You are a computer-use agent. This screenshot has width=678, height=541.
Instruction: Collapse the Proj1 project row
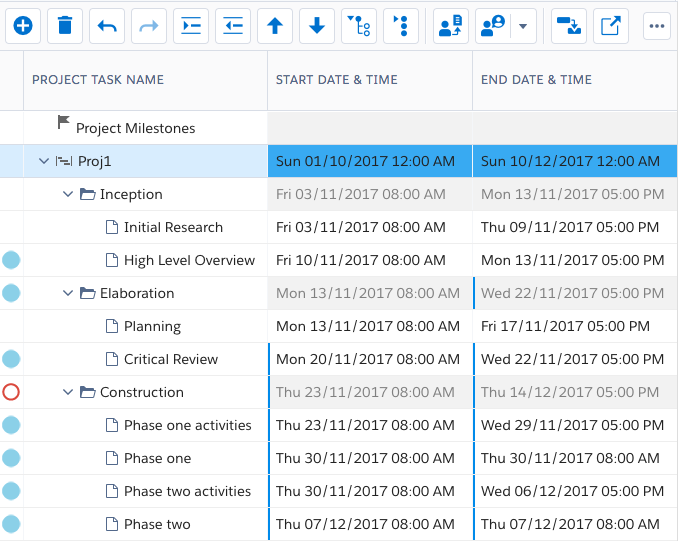pyautogui.click(x=44, y=161)
